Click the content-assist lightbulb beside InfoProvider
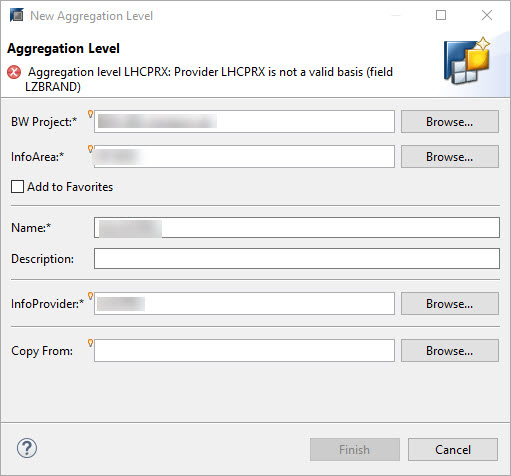 90,296
